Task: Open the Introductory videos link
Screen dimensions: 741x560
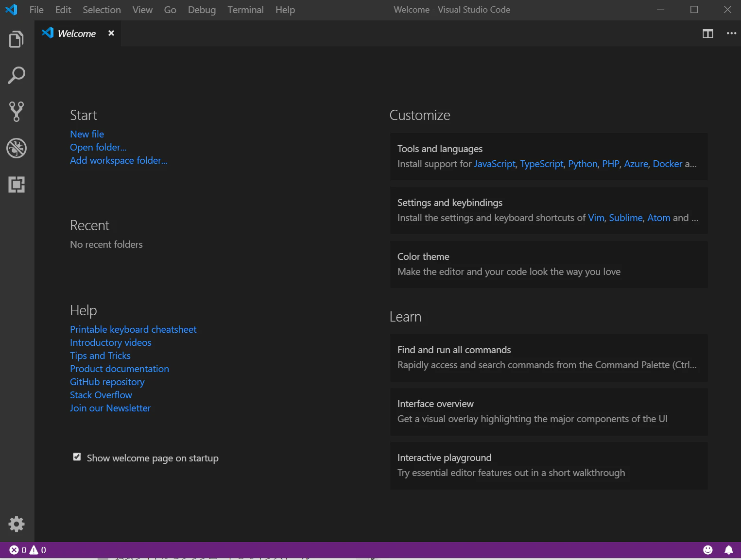Action: click(x=111, y=342)
